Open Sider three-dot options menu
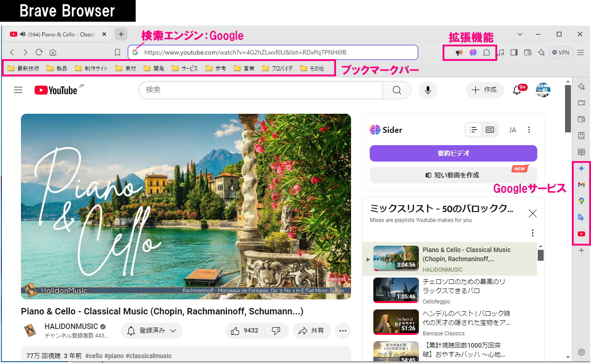Viewport: 591px width, 364px height. 529,130
